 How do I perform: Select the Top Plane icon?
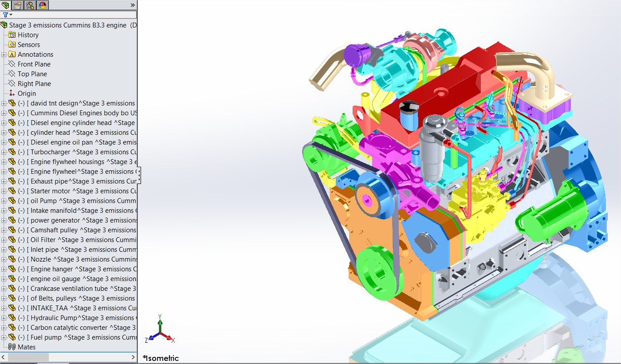[x=12, y=74]
